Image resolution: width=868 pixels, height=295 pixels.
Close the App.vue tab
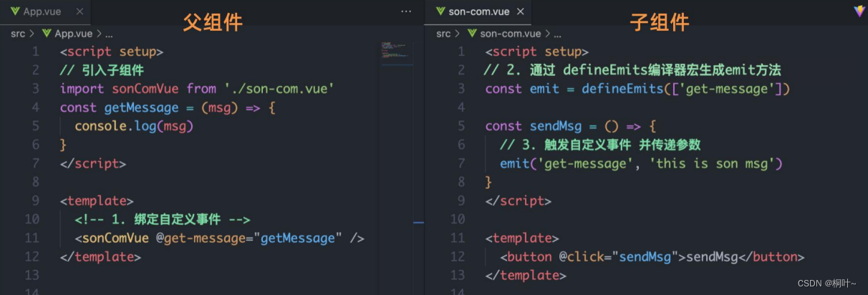(79, 11)
